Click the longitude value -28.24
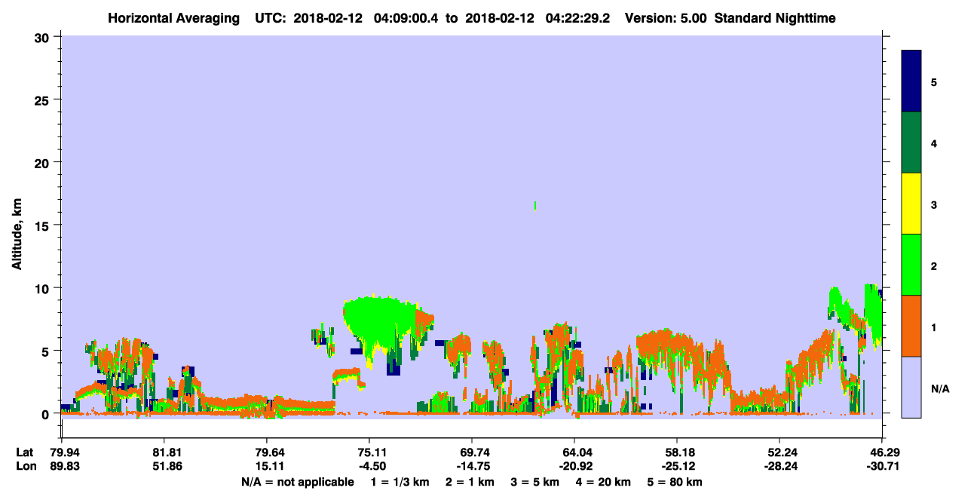This screenshot has width=980, height=503. 779,466
